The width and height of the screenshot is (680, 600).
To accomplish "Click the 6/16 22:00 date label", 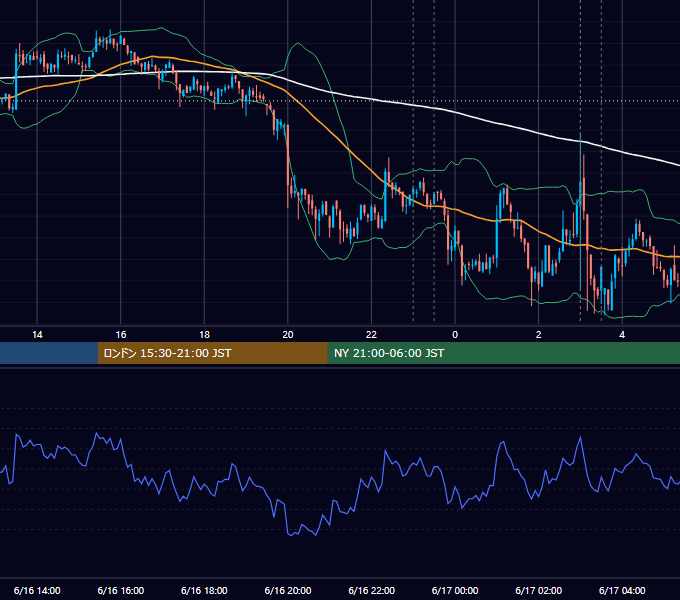I will (372, 590).
